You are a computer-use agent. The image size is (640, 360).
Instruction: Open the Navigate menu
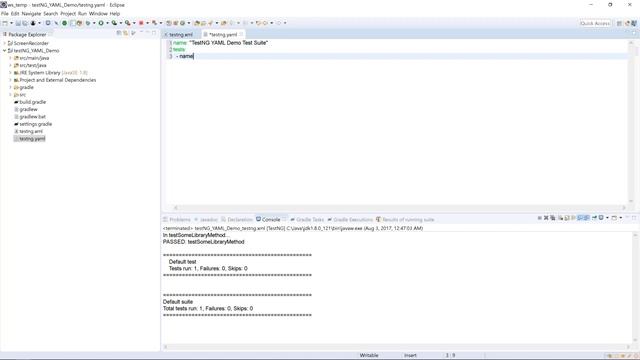coord(31,13)
